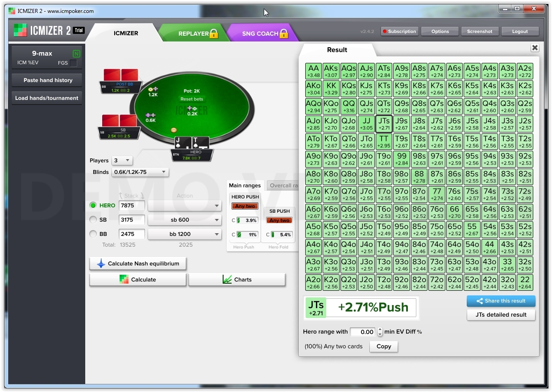The width and height of the screenshot is (552, 392).
Task: Click the BB seat's red cards
Action: tap(121, 75)
